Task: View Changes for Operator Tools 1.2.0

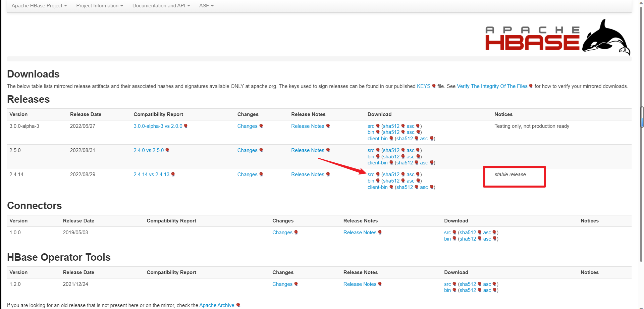Action: [282, 284]
